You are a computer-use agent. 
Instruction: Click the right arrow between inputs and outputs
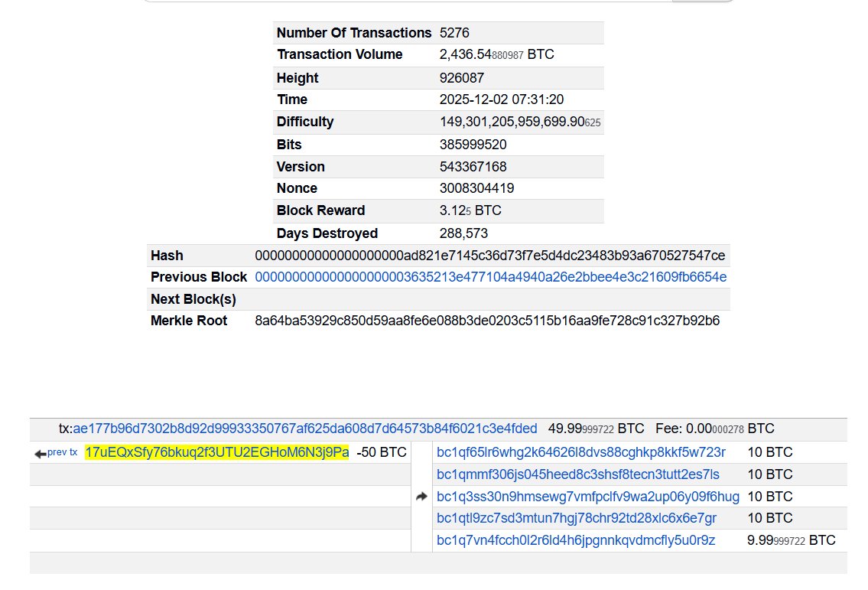coord(421,497)
